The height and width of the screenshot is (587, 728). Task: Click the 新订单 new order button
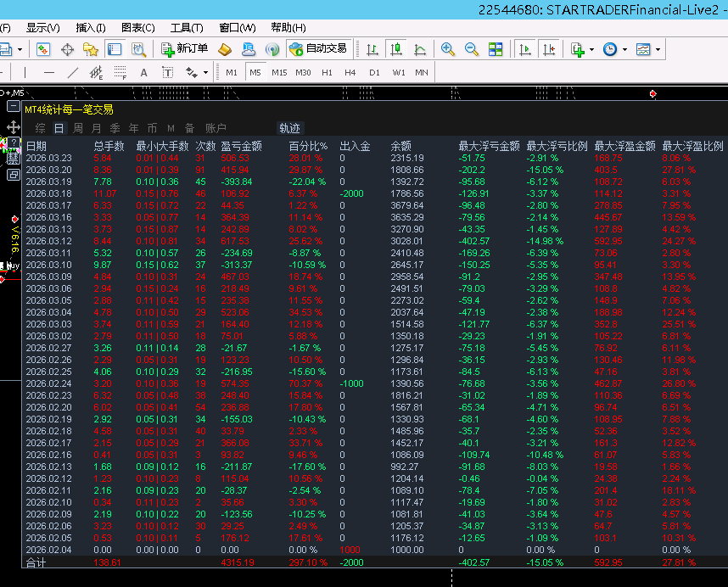(x=185, y=48)
